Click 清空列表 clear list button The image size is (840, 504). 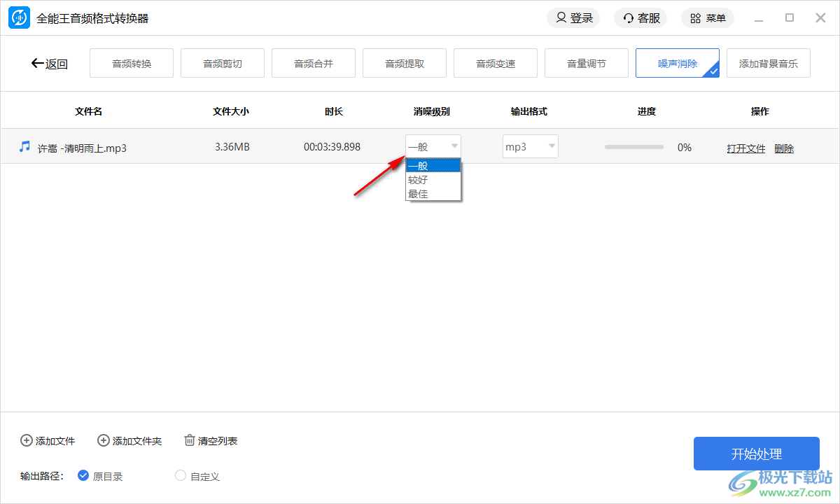211,440
